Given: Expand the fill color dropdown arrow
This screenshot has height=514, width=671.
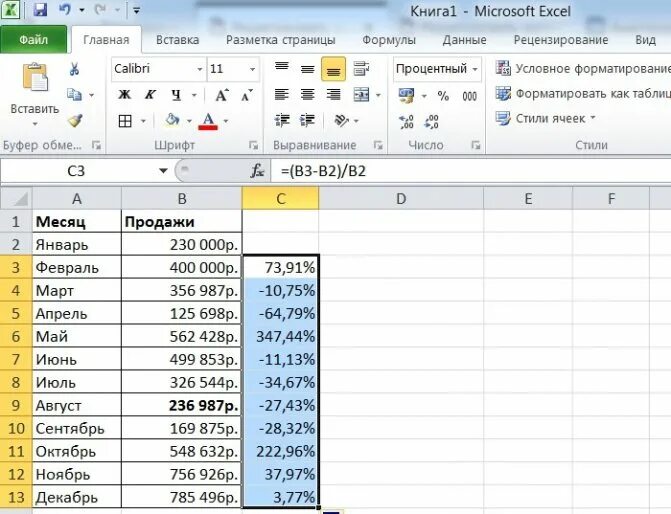Looking at the screenshot, I should pos(189,121).
